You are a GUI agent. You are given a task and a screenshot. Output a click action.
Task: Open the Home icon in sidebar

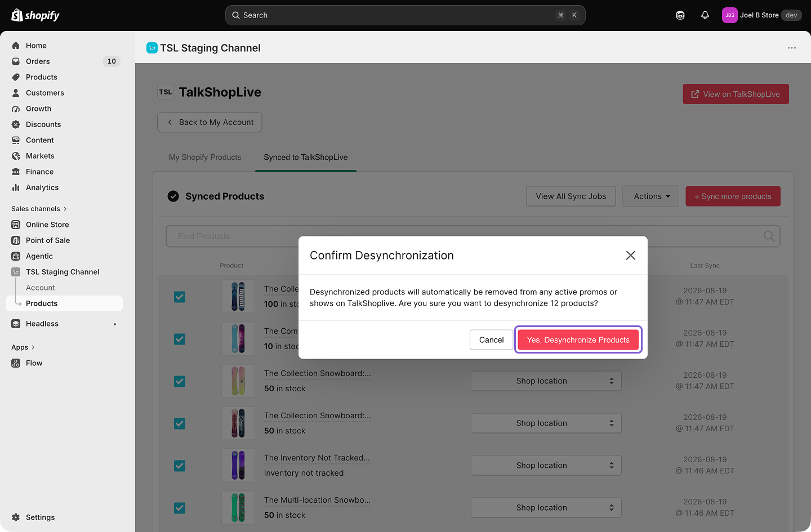16,46
